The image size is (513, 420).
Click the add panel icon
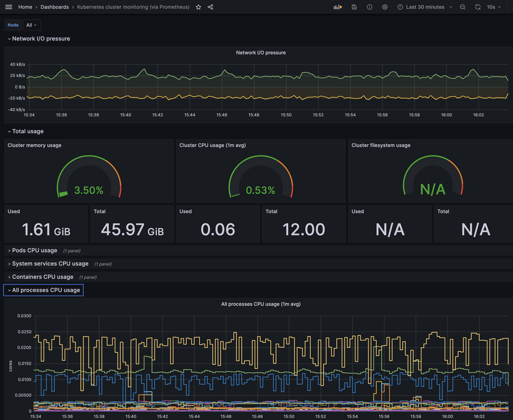tap(338, 7)
